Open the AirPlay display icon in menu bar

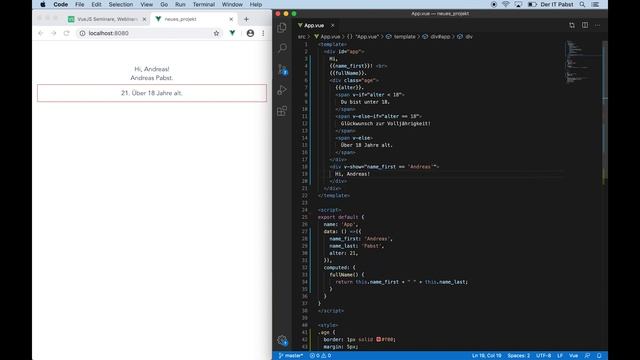(x=518, y=4)
